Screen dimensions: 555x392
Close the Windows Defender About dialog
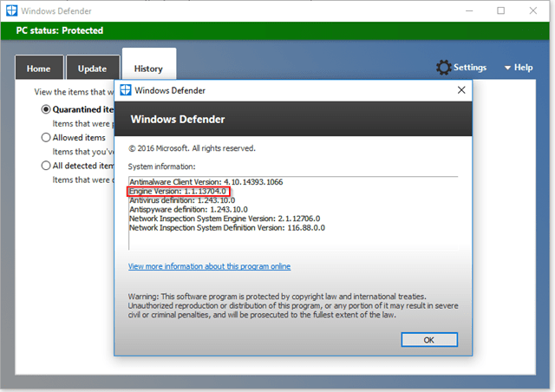tap(460, 90)
